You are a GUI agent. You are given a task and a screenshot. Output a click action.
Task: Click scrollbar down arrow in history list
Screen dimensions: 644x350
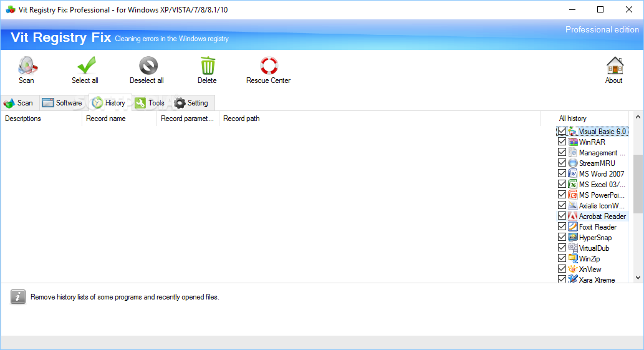pos(638,278)
